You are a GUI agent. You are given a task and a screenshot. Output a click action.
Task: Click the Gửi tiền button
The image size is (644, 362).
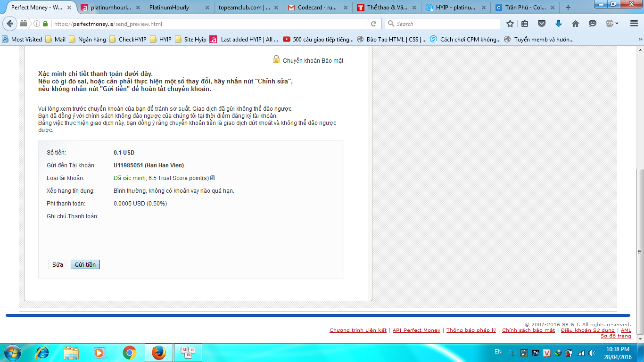85,264
